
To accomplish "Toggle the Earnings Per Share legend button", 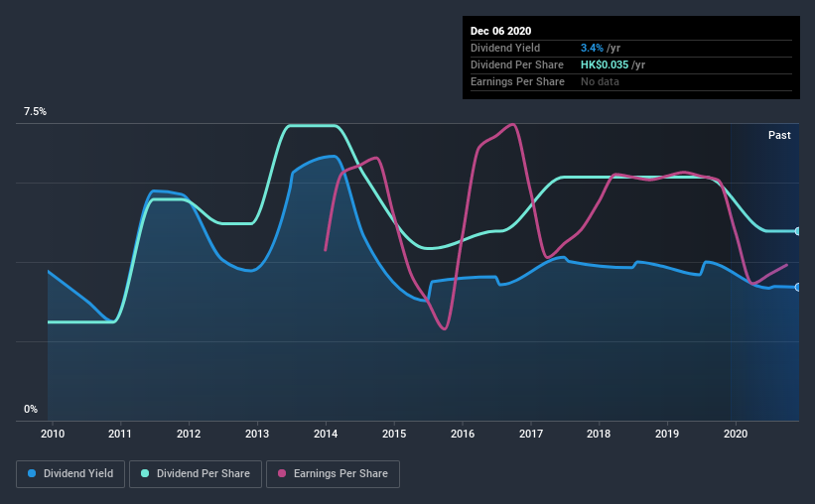I will 333,474.
